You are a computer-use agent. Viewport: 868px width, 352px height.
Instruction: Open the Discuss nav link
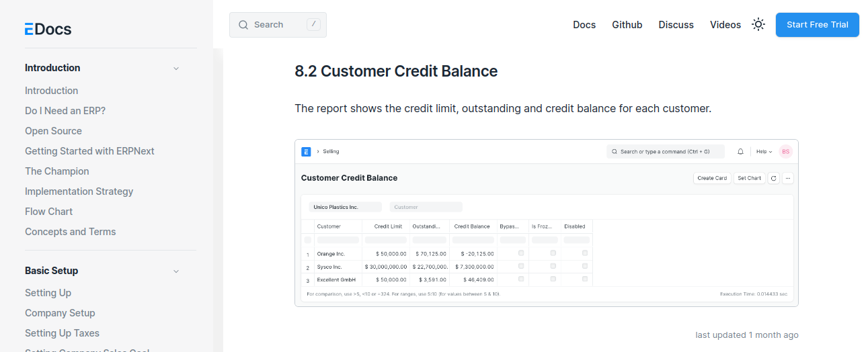676,25
